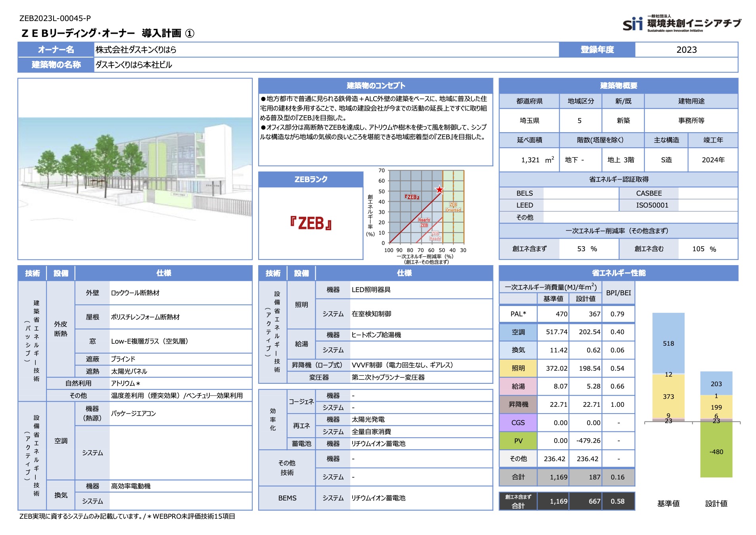Click the owner name field 株式会社ダスキンくりはら
756x535 pixels.
[136, 50]
